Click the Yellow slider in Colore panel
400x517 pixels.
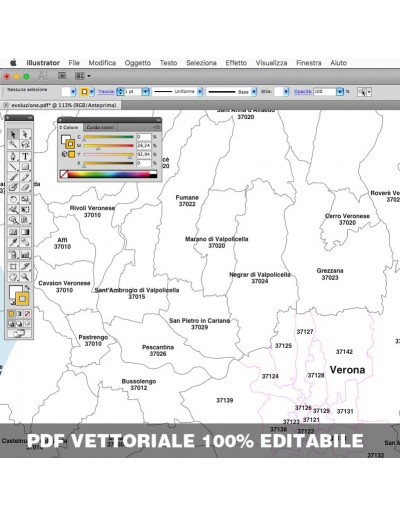tap(108, 154)
